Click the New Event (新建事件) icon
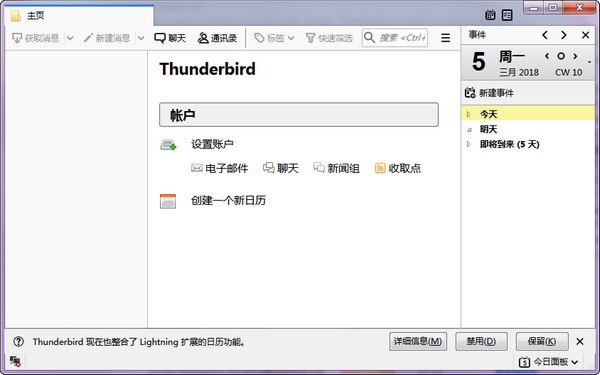The height and width of the screenshot is (375, 600). (x=470, y=93)
